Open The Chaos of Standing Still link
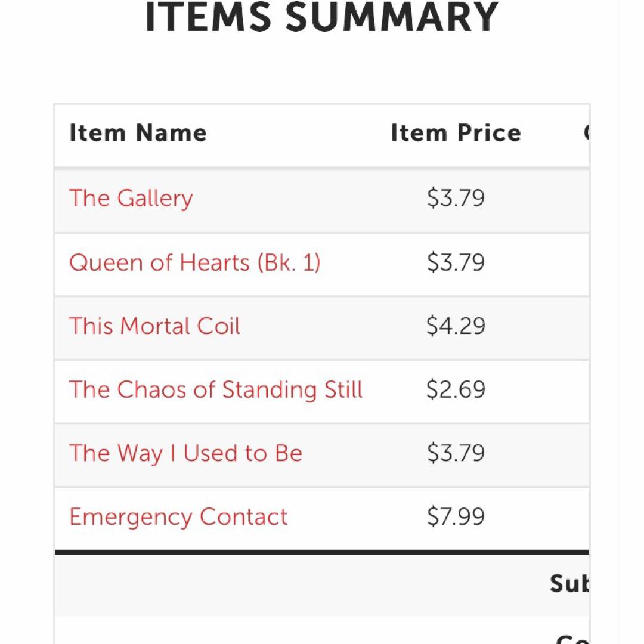The height and width of the screenshot is (644, 644). pos(216,390)
